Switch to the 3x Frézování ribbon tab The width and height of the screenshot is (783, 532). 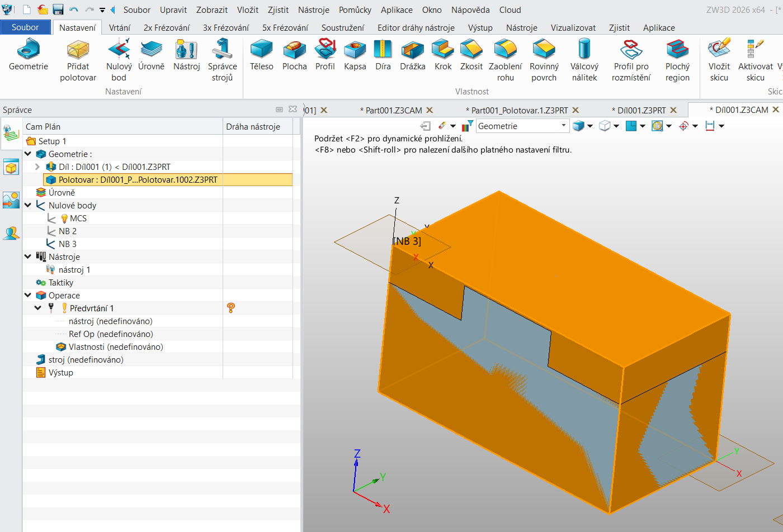click(226, 27)
